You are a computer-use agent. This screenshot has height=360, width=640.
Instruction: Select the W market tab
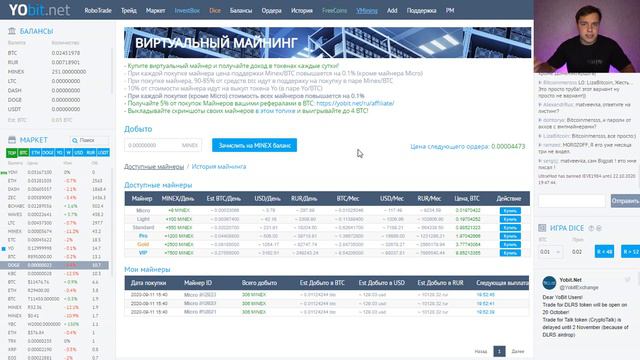(69, 153)
